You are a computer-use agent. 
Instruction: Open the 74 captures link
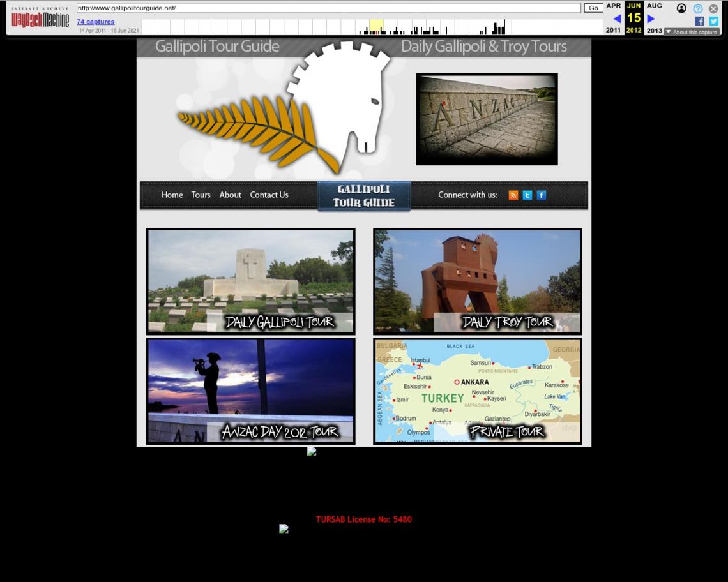pos(95,22)
